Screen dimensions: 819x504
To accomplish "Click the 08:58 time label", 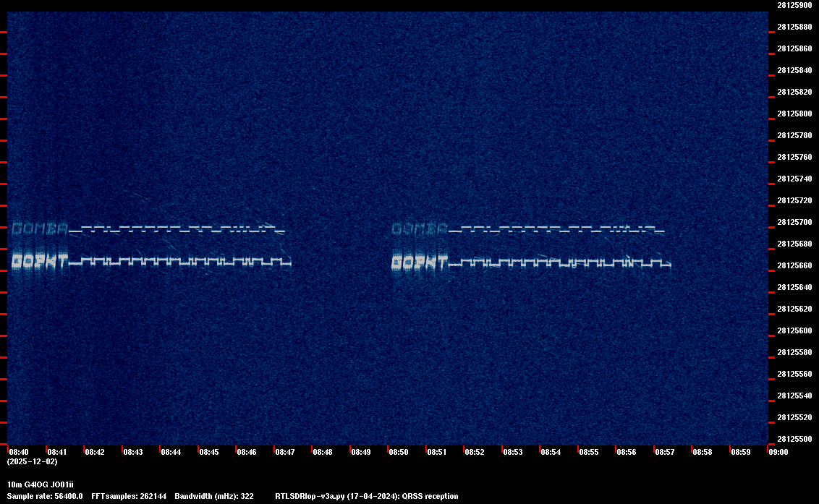I will click(x=702, y=452).
